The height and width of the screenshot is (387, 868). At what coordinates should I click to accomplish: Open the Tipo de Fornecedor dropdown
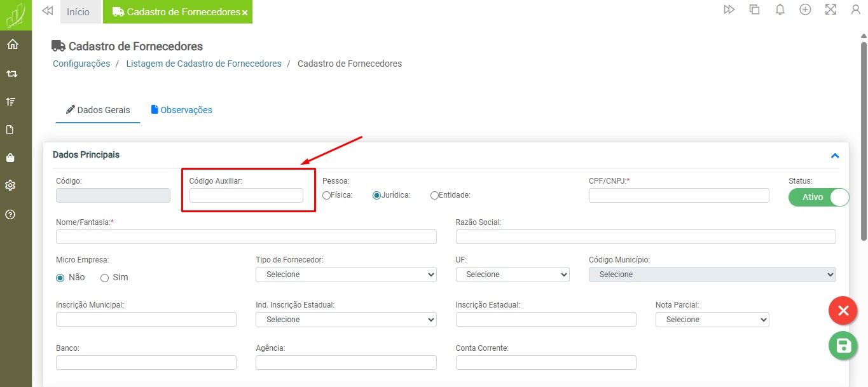tap(346, 275)
